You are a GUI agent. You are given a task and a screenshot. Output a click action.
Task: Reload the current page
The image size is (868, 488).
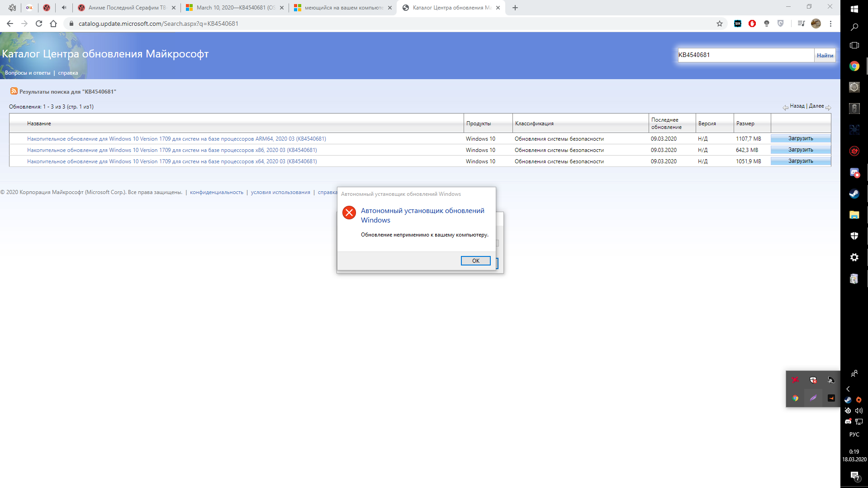click(39, 24)
